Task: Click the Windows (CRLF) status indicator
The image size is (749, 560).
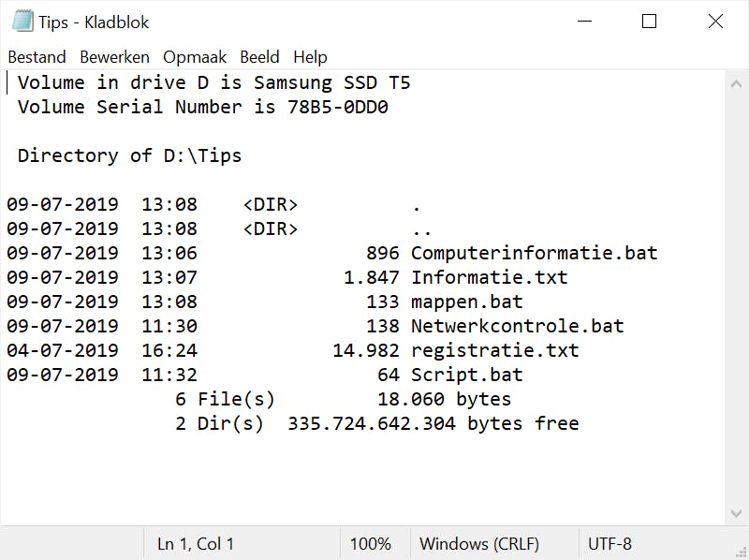Action: pyautogui.click(x=479, y=543)
